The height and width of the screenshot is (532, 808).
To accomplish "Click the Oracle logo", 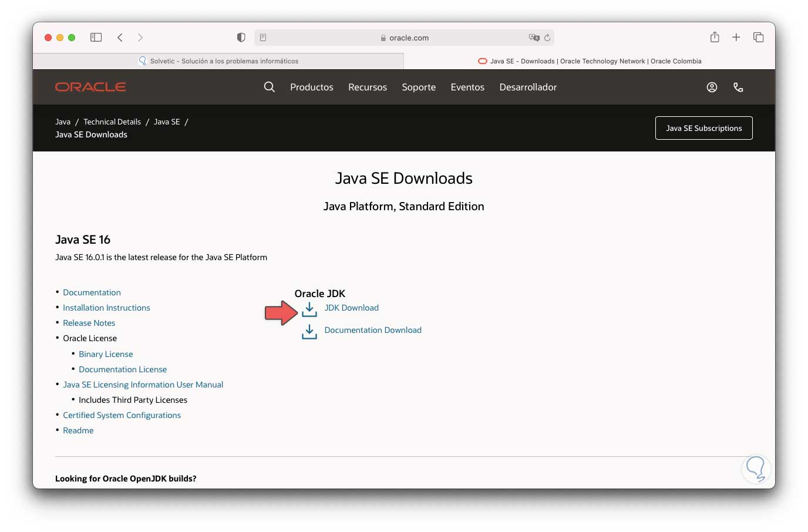I will coord(90,87).
